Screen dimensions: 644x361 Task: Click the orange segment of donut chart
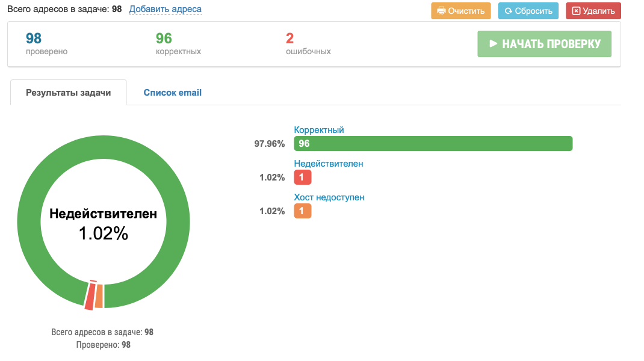[99, 296]
